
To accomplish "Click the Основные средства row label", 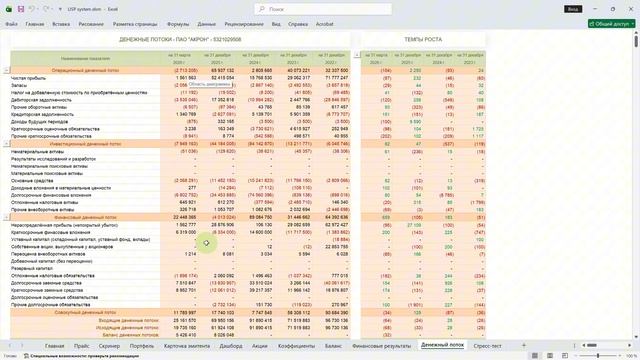I will coord(32,180).
